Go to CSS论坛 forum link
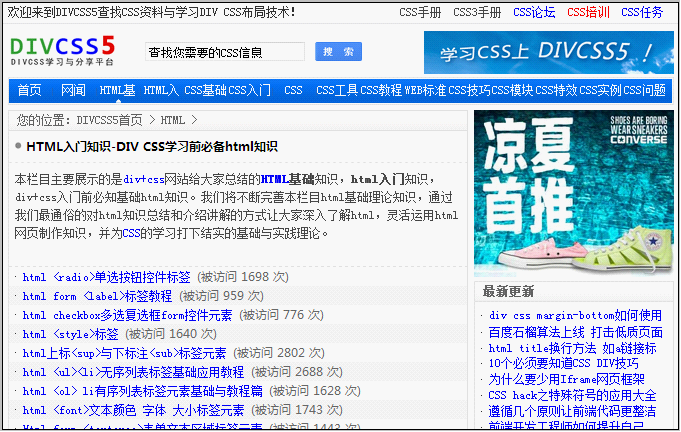The width and height of the screenshot is (681, 432). pyautogui.click(x=534, y=13)
